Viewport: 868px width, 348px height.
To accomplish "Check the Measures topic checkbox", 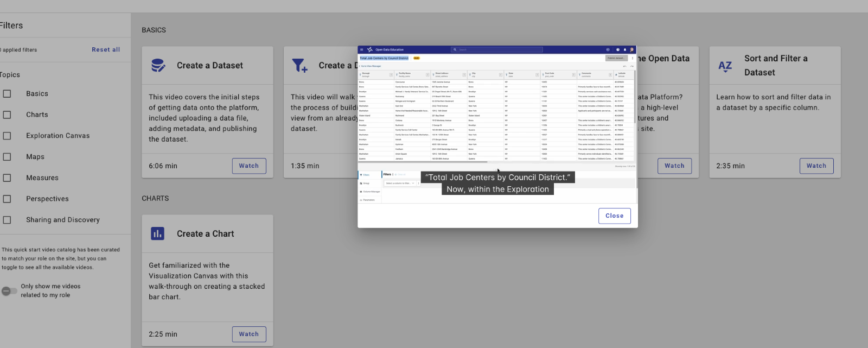I will click(x=7, y=178).
